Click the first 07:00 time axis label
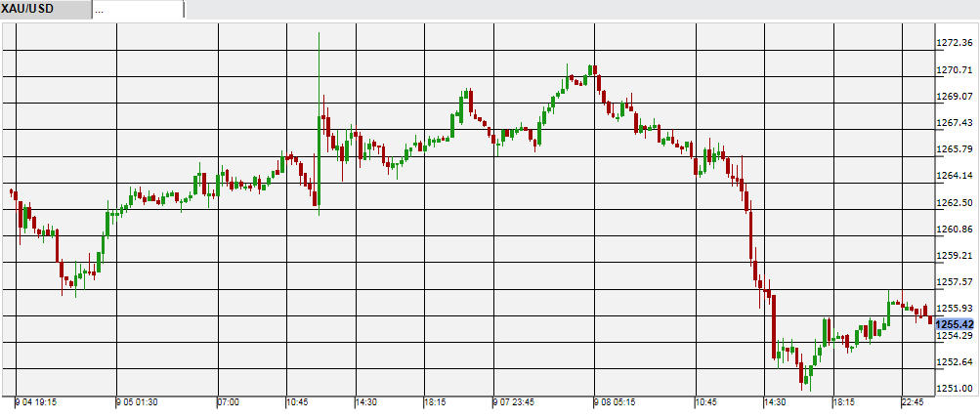Image resolution: width=980 pixels, height=418 pixels. (x=229, y=401)
